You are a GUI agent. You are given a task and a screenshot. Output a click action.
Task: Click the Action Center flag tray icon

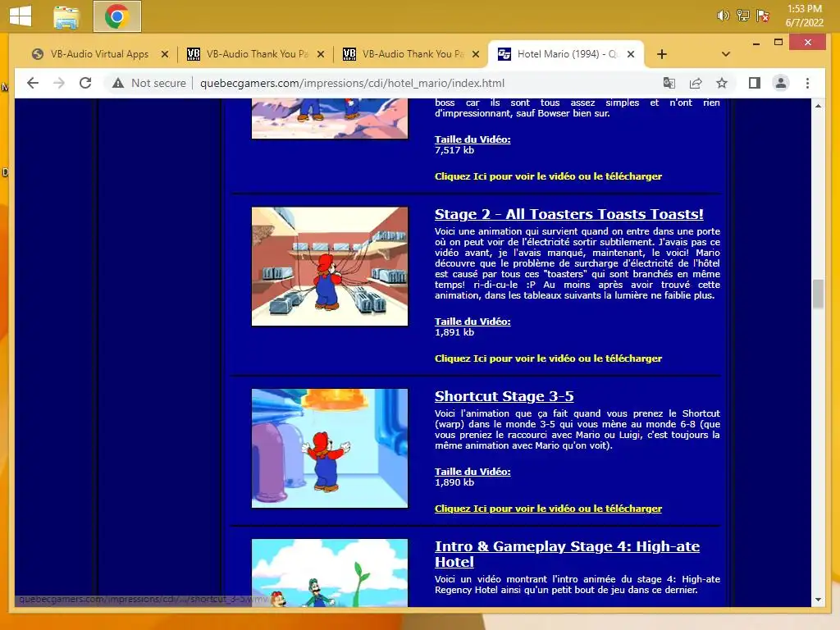pyautogui.click(x=762, y=16)
